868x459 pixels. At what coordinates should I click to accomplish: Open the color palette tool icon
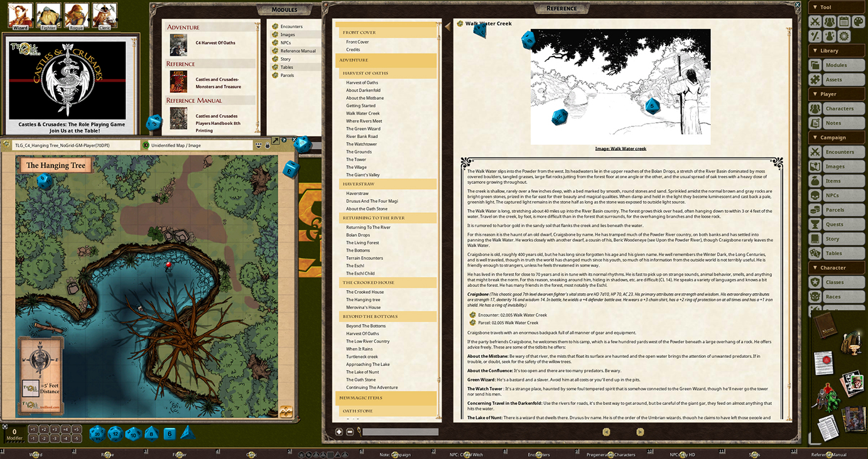[859, 22]
